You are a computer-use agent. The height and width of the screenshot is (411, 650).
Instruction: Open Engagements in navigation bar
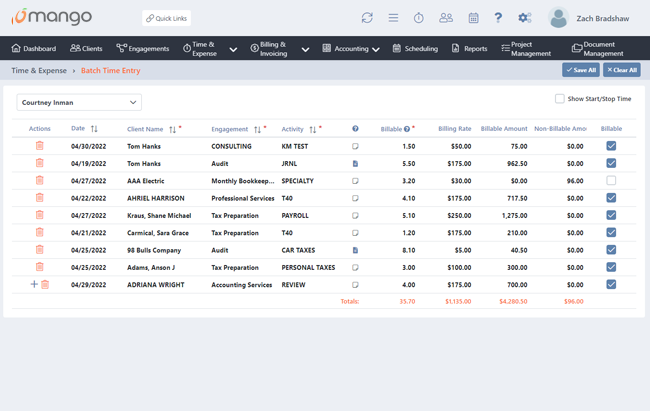pos(143,49)
